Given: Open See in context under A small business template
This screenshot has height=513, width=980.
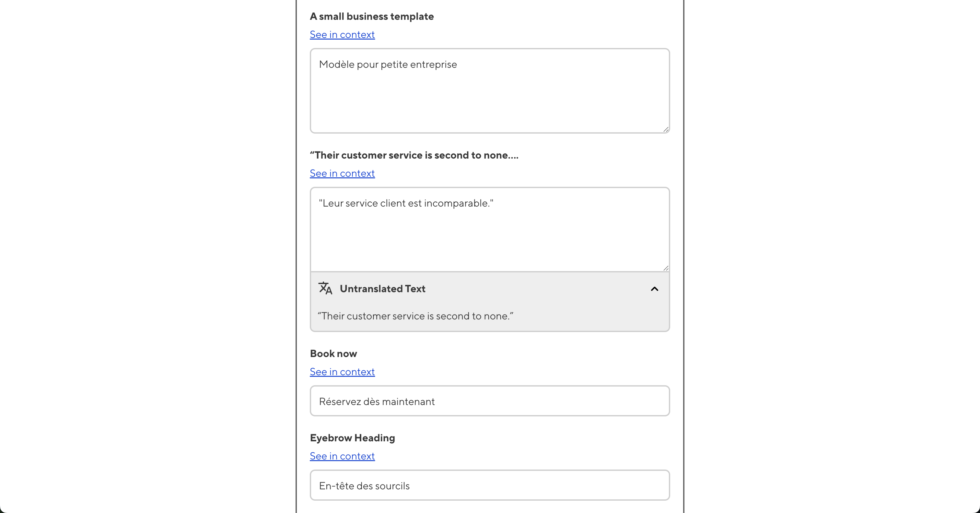Looking at the screenshot, I should click(342, 35).
